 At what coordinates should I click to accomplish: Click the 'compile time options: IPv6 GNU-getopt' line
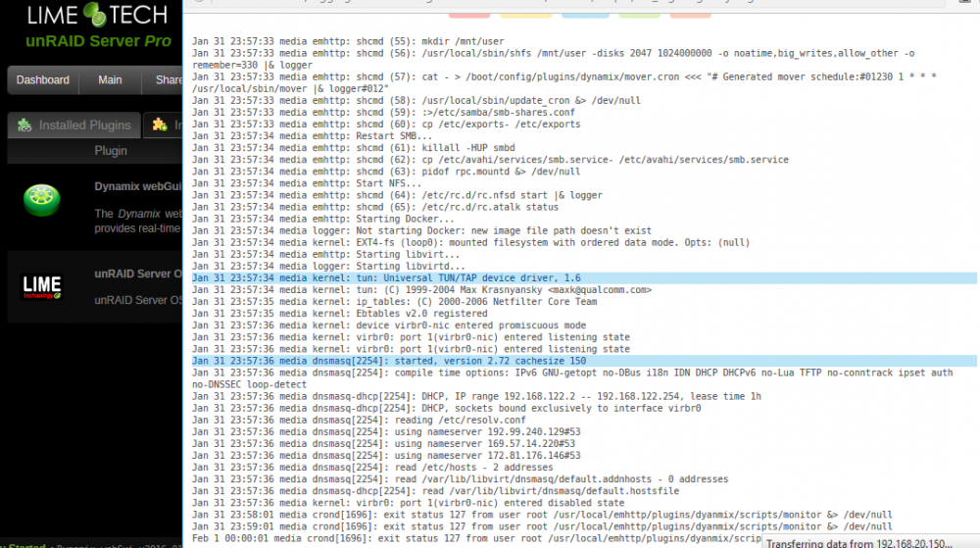click(572, 378)
